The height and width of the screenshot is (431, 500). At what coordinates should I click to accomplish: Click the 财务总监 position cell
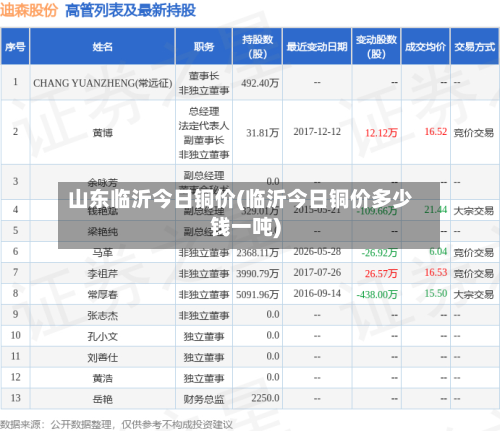pyautogui.click(x=204, y=399)
